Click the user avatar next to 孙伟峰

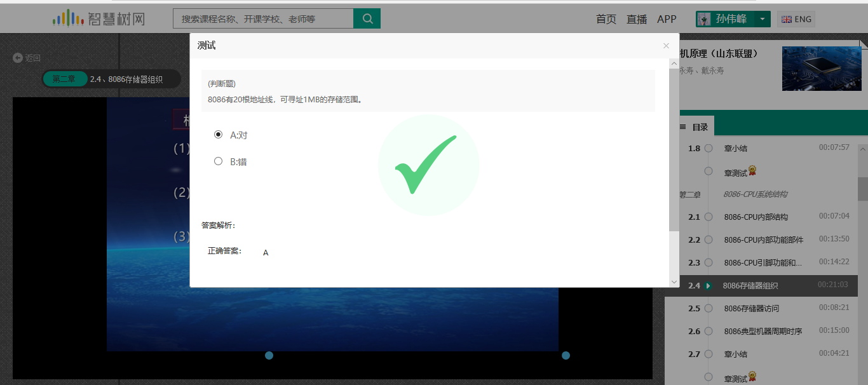coord(704,19)
